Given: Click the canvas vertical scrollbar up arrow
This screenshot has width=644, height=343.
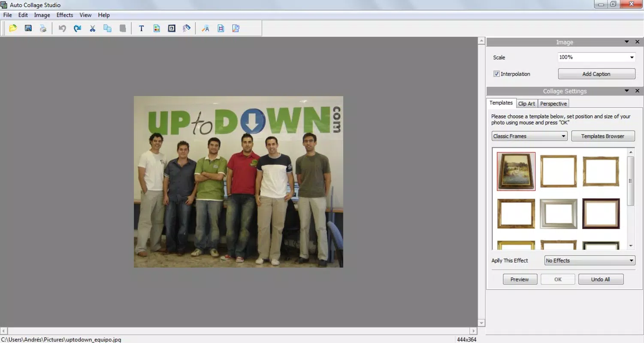Looking at the screenshot, I should point(481,41).
